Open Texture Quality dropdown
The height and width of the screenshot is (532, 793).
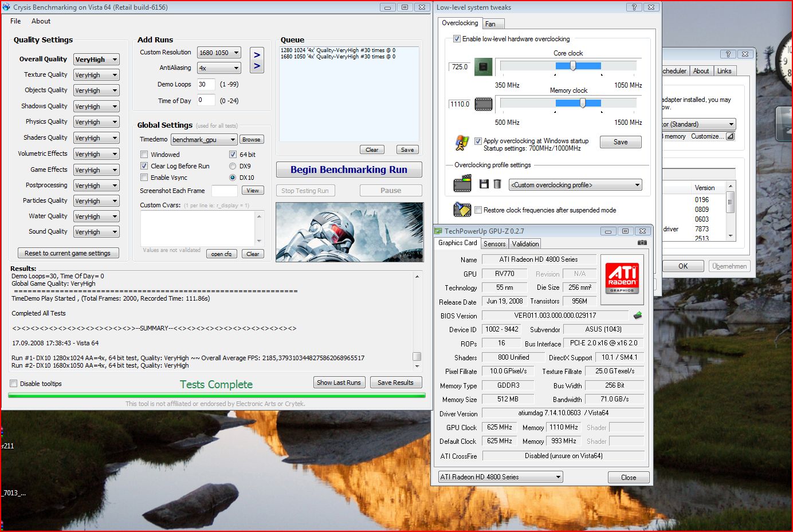pyautogui.click(x=96, y=75)
